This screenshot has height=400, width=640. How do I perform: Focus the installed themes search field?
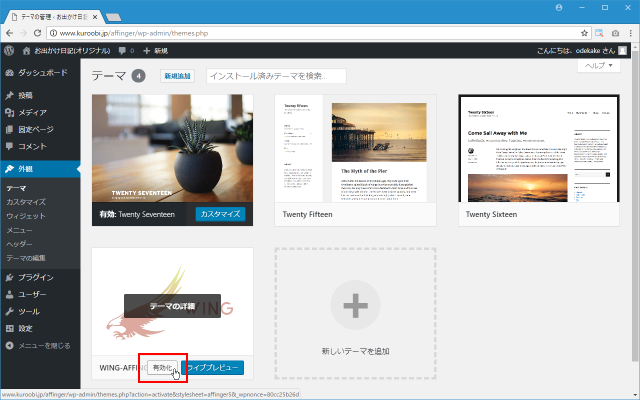click(276, 76)
